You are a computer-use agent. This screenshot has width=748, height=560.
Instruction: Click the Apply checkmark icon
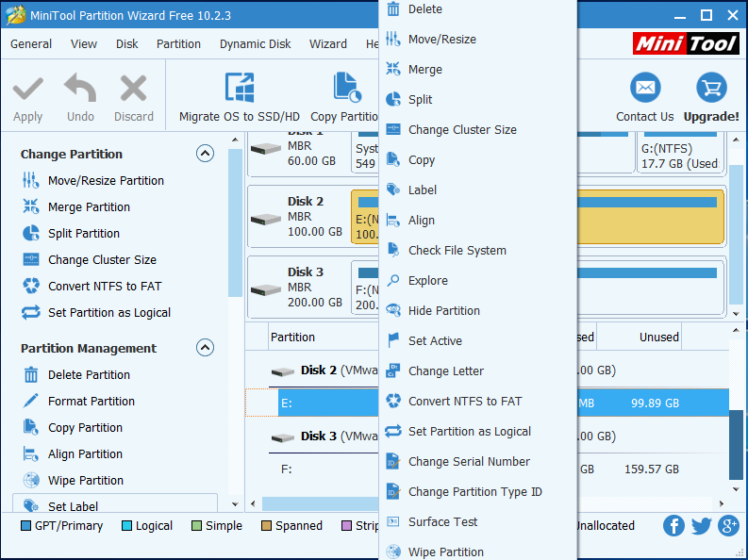(x=27, y=89)
